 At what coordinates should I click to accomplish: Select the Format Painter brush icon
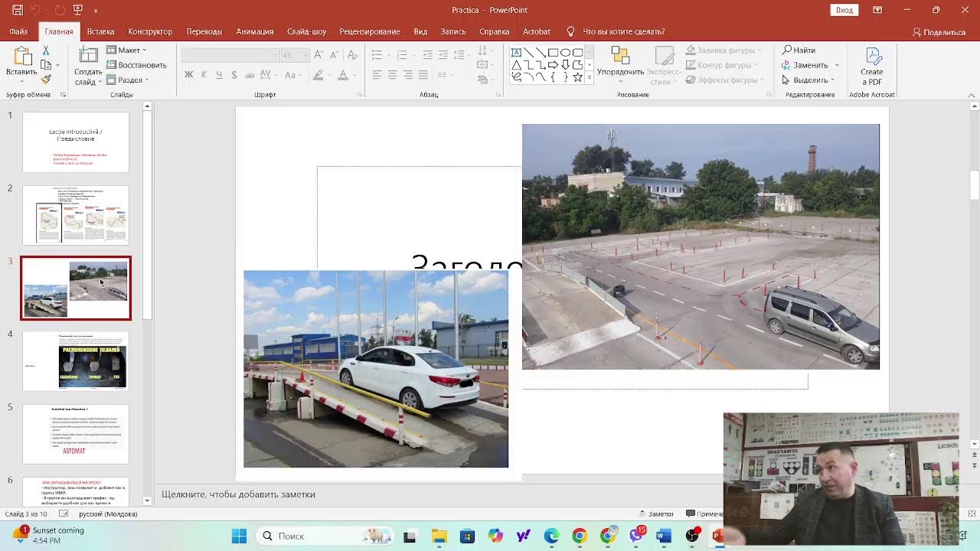coord(46,79)
